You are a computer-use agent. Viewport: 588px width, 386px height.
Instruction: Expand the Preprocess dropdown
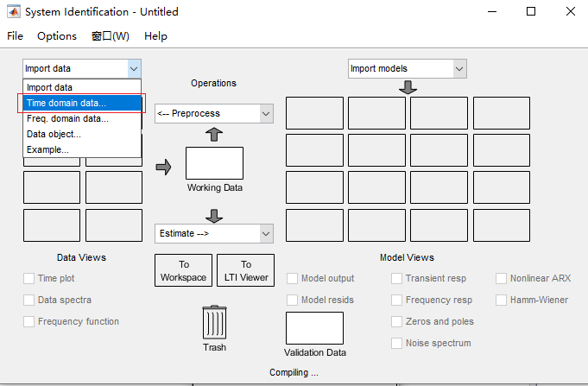pos(214,113)
